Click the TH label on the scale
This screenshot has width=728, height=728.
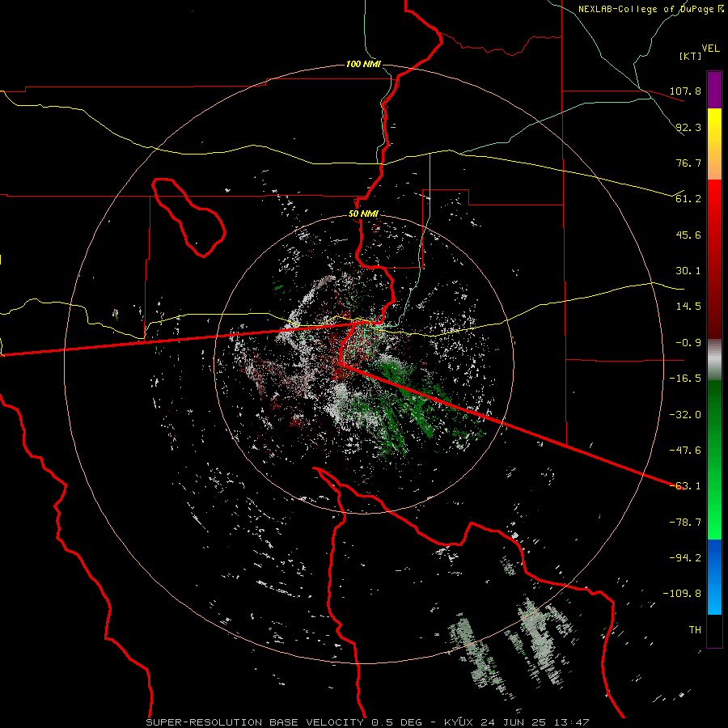[x=695, y=629]
